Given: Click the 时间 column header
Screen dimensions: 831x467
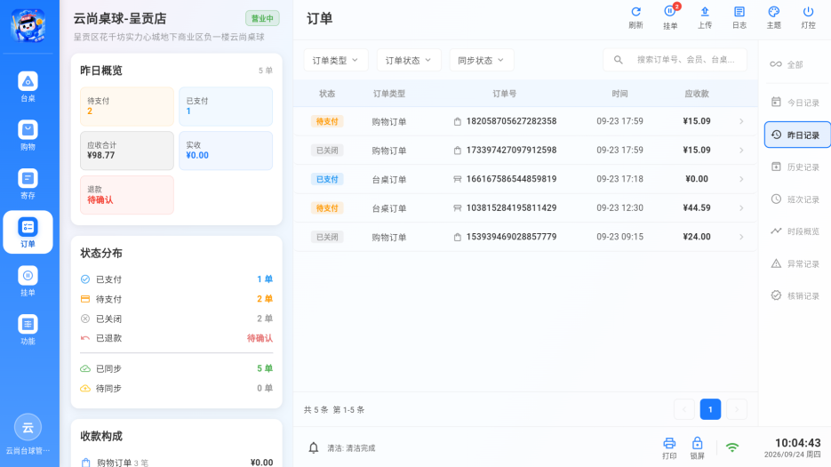Looking at the screenshot, I should [x=620, y=94].
